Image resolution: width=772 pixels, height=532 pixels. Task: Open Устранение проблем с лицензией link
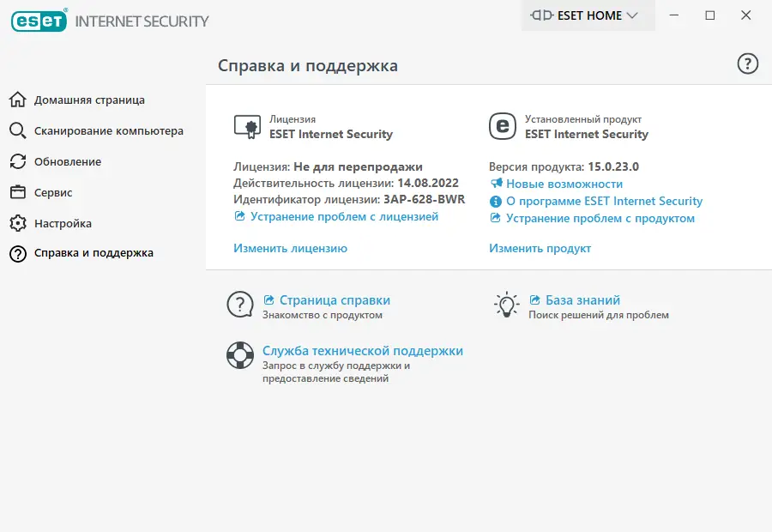coord(344,217)
